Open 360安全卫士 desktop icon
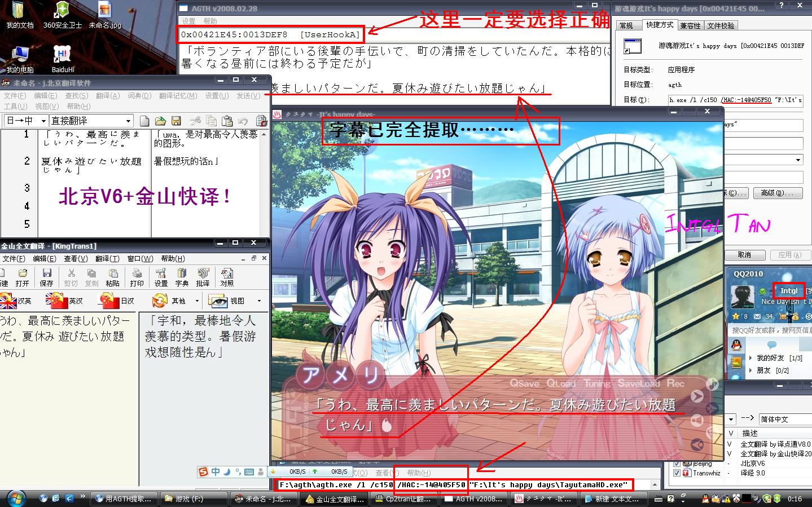This screenshot has height=507, width=812. point(62,16)
